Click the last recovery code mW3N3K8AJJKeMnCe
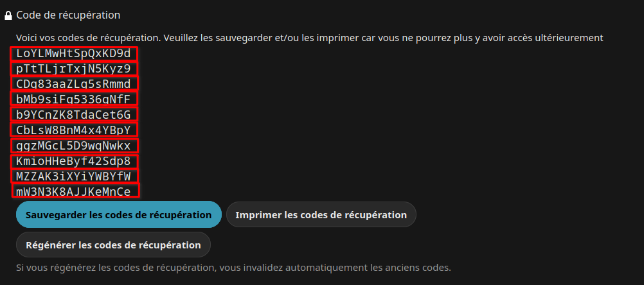 [73, 191]
